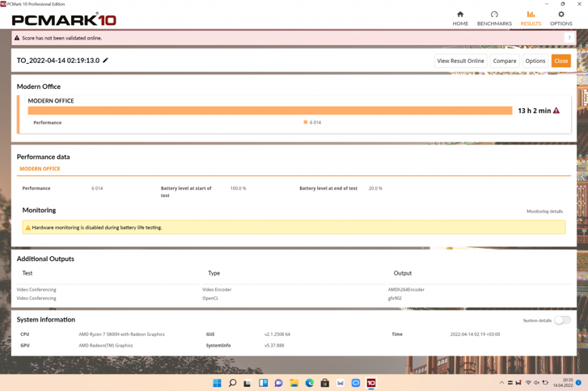
Task: Go to the Home tab
Action: pos(460,19)
